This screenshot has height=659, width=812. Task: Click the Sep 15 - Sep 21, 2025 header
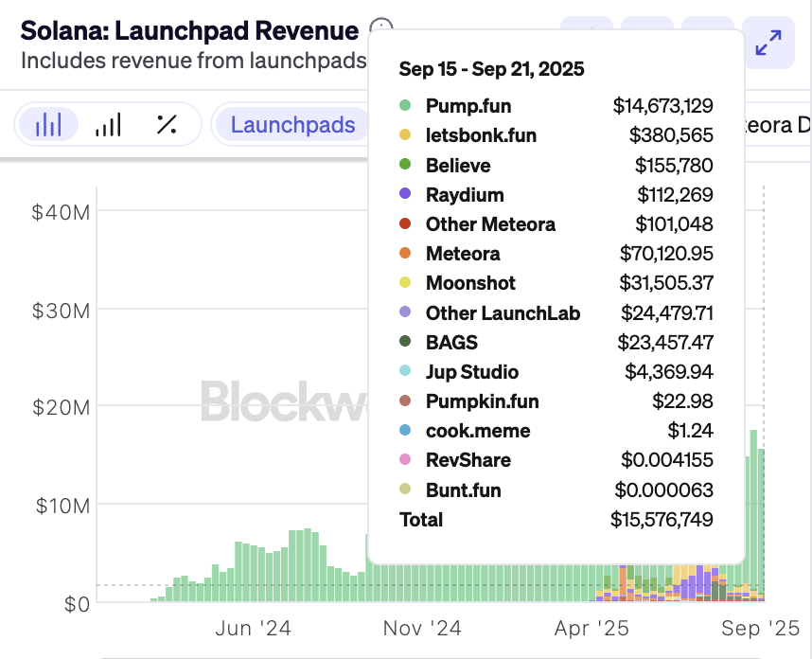point(491,69)
